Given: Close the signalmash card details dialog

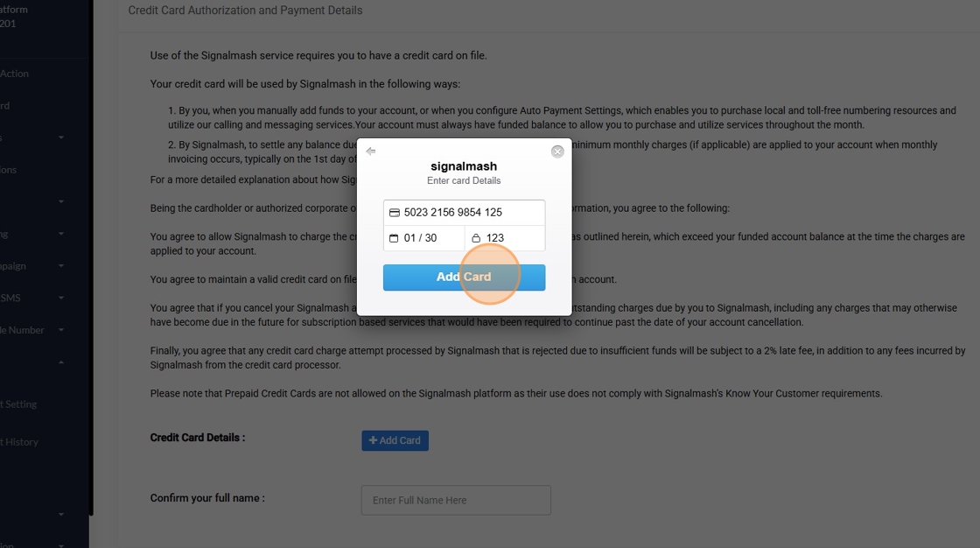Looking at the screenshot, I should tap(557, 151).
